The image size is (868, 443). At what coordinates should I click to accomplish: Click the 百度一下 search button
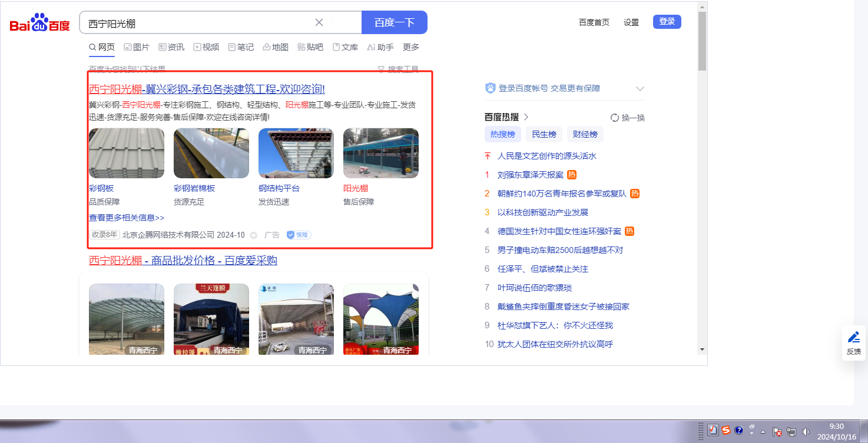tap(395, 22)
